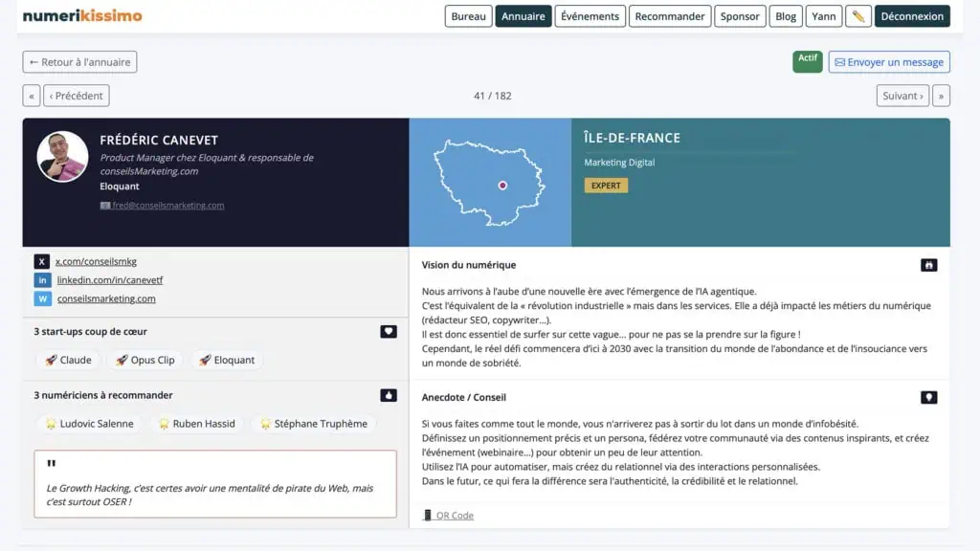Jump to last profile with double-right arrow
The height and width of the screenshot is (551, 980).
pyautogui.click(x=941, y=96)
